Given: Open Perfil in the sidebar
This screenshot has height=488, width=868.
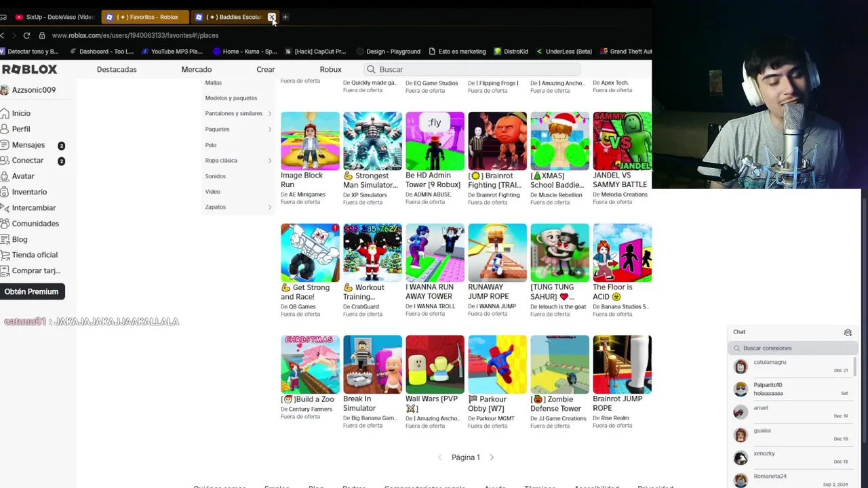Looking at the screenshot, I should (x=21, y=129).
